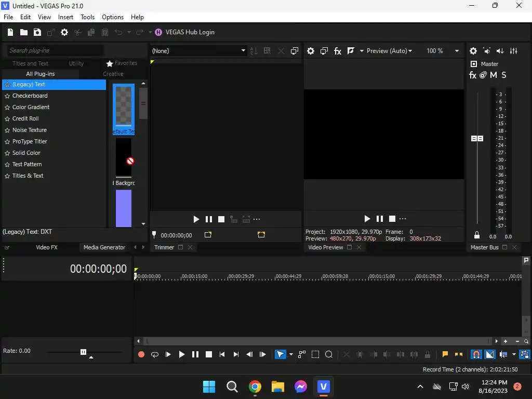532x399 pixels.
Task: Open Master Bus settings gear icon
Action: click(473, 51)
